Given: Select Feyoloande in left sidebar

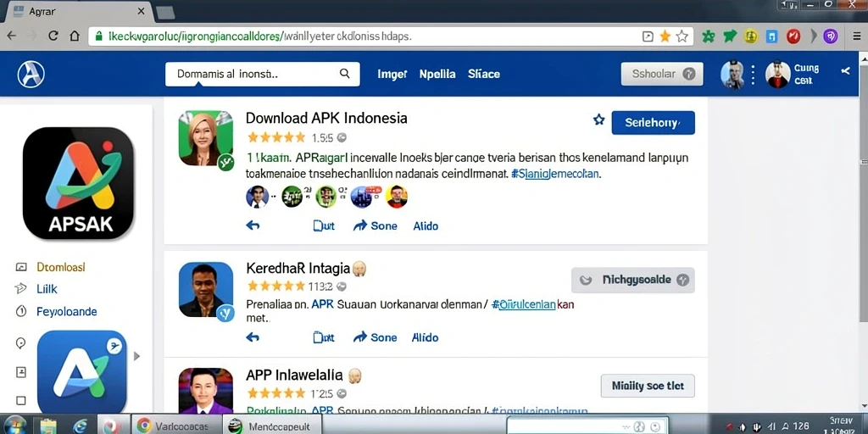Looking at the screenshot, I should pos(66,311).
